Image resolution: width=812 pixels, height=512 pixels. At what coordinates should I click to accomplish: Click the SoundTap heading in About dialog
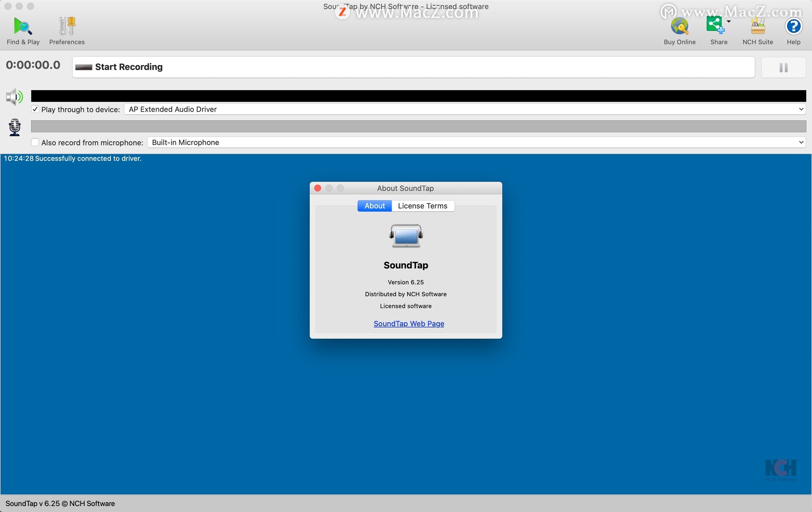[x=406, y=265]
